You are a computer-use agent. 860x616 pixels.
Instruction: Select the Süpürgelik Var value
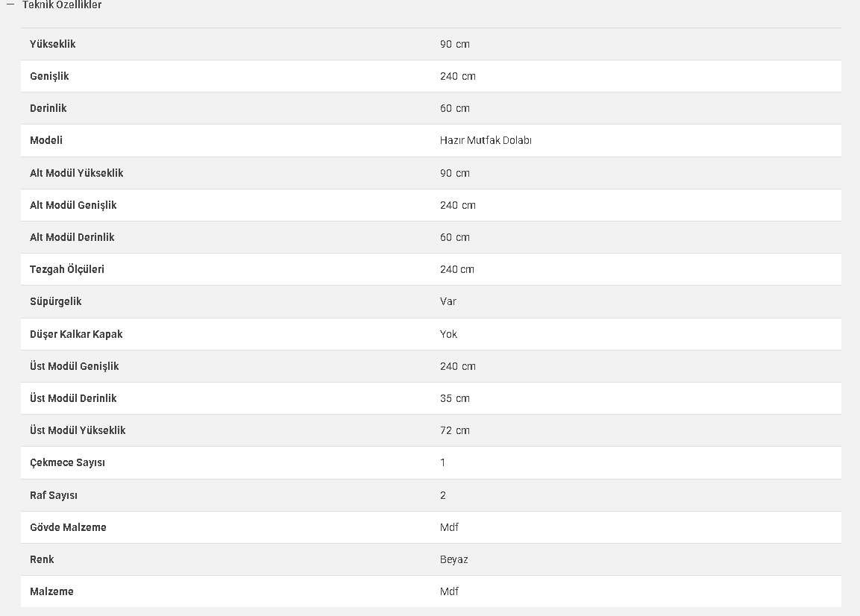coord(448,301)
